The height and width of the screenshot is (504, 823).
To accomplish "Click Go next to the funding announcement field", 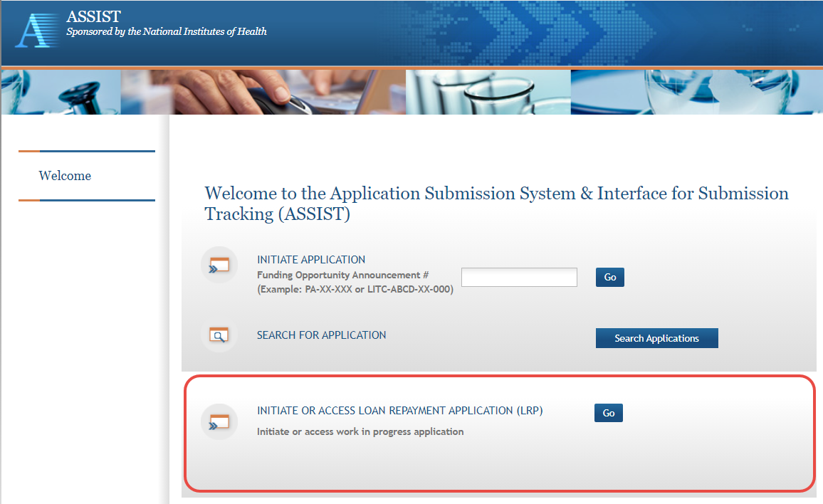I will tap(610, 277).
